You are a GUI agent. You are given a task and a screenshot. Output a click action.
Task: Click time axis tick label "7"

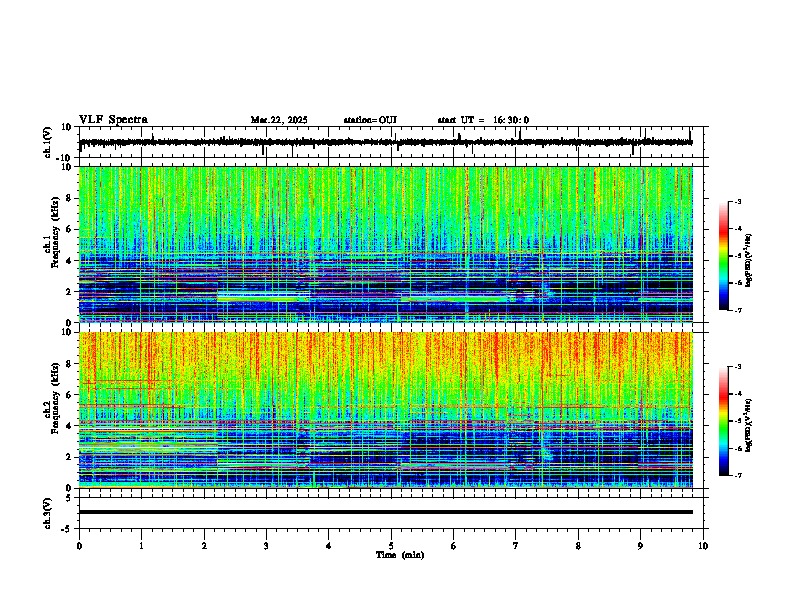click(x=516, y=546)
